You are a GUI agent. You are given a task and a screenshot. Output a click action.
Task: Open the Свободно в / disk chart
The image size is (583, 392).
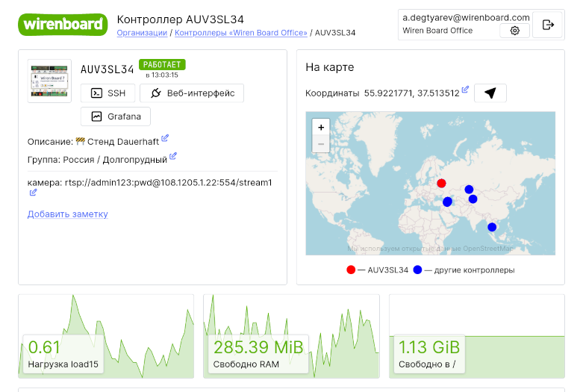477,336
